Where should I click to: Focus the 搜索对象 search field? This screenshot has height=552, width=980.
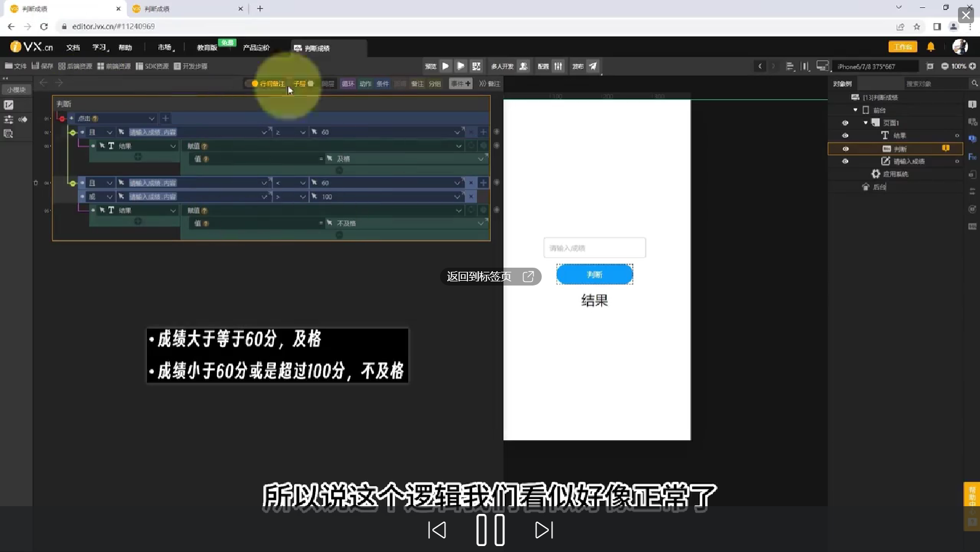935,84
